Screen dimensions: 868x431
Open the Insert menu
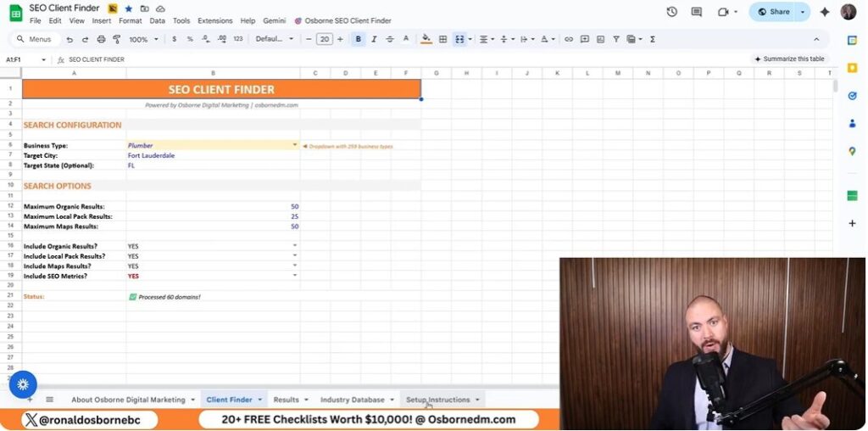102,21
